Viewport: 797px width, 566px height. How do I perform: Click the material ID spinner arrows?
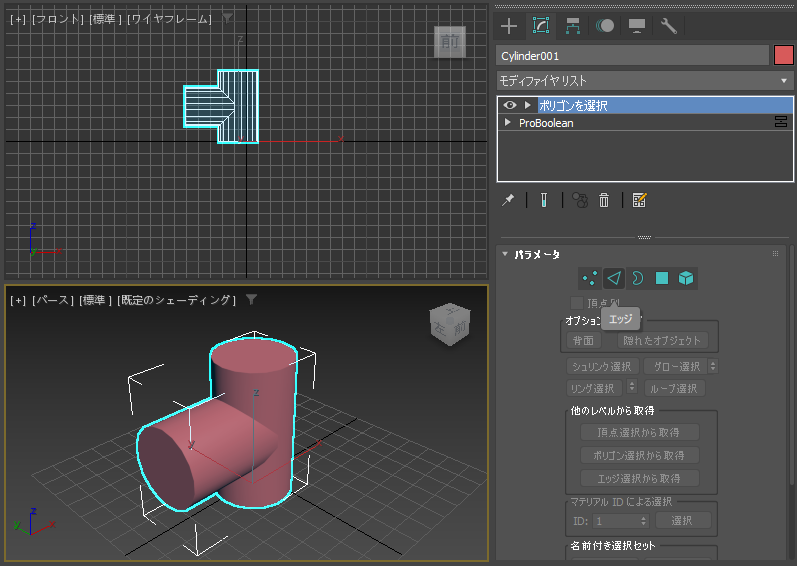pos(643,521)
